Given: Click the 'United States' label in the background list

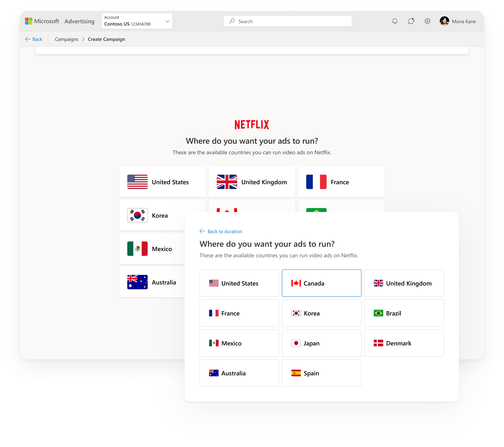Looking at the screenshot, I should click(x=170, y=182).
